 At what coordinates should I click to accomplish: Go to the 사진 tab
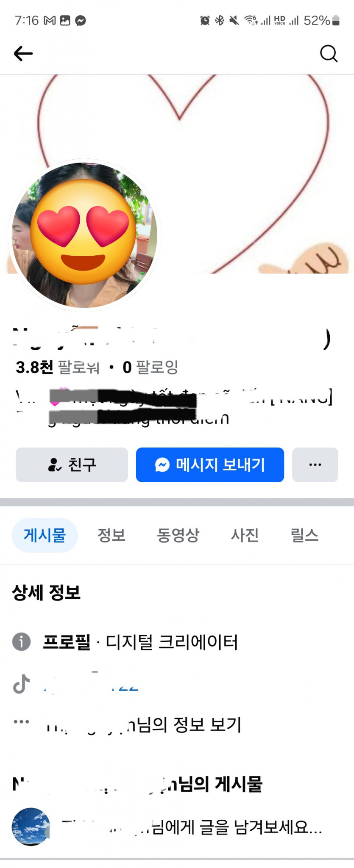click(245, 535)
